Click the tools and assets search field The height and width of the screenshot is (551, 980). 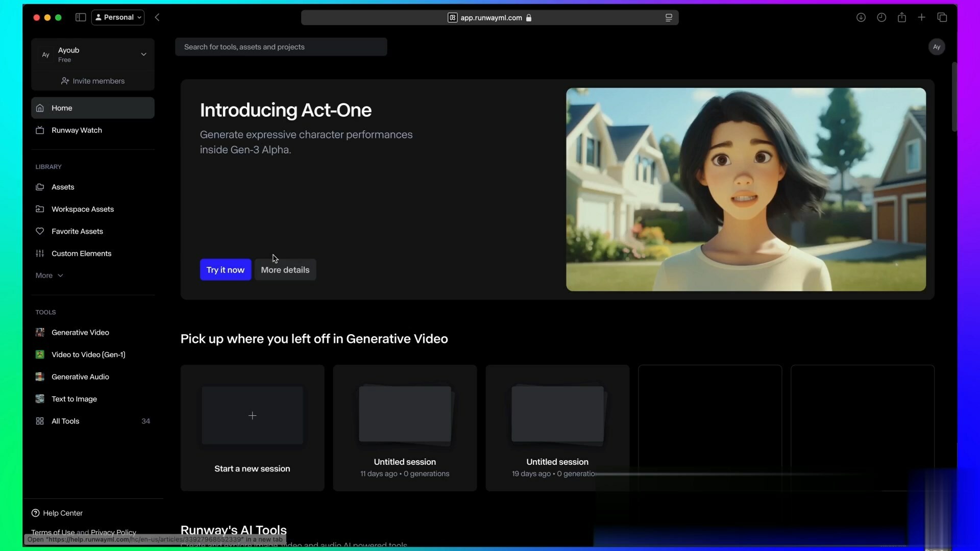(x=281, y=47)
